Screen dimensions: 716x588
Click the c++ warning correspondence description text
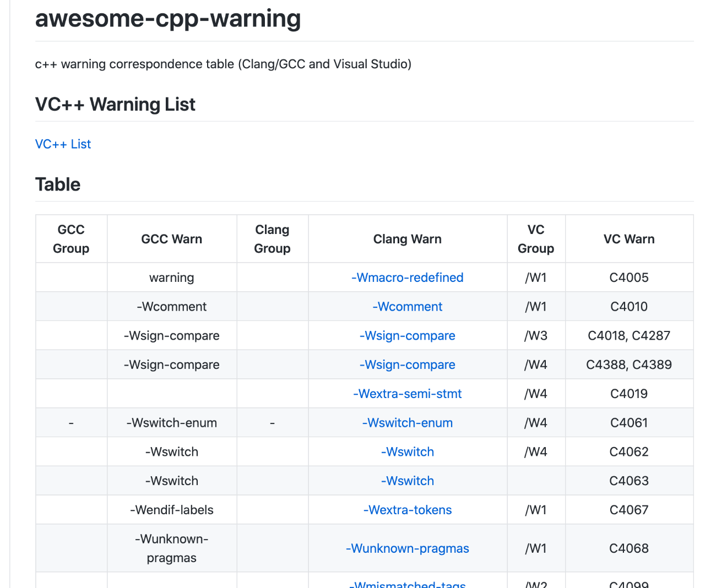coord(223,64)
